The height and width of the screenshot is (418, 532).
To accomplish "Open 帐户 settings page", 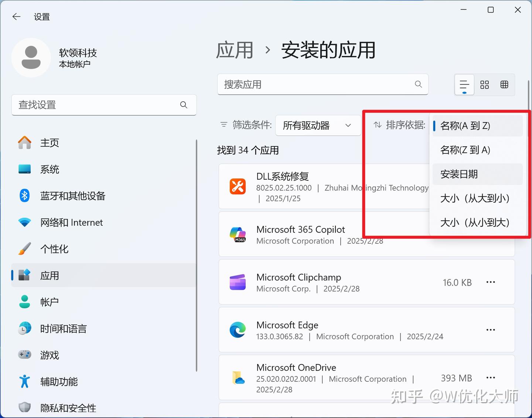I will pyautogui.click(x=103, y=302).
